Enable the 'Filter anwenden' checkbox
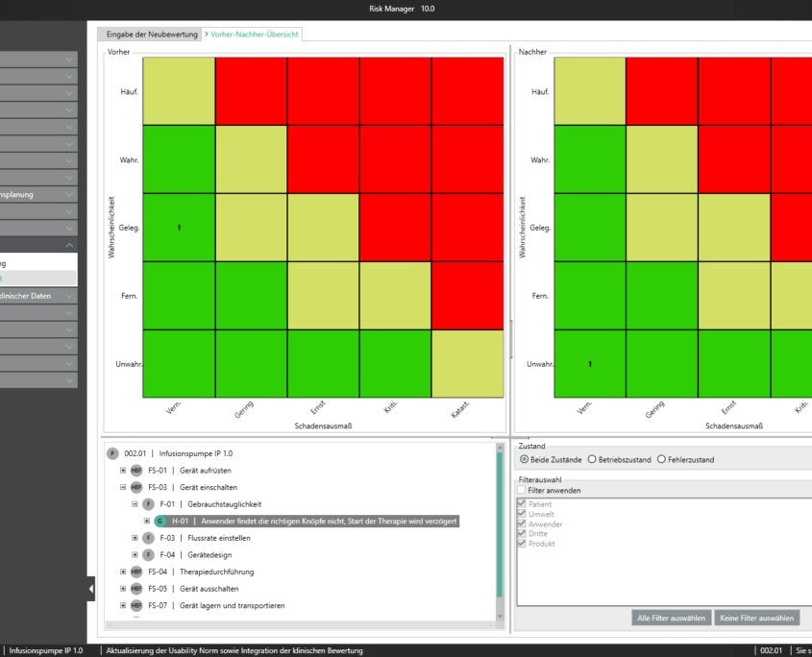Viewport: 812px width, 657px height. [x=522, y=491]
